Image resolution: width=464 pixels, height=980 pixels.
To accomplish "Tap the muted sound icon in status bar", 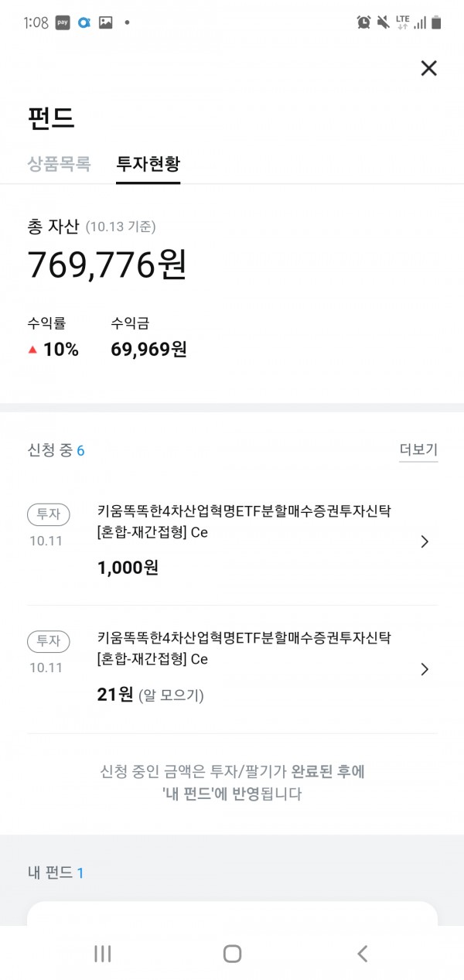I will [383, 22].
